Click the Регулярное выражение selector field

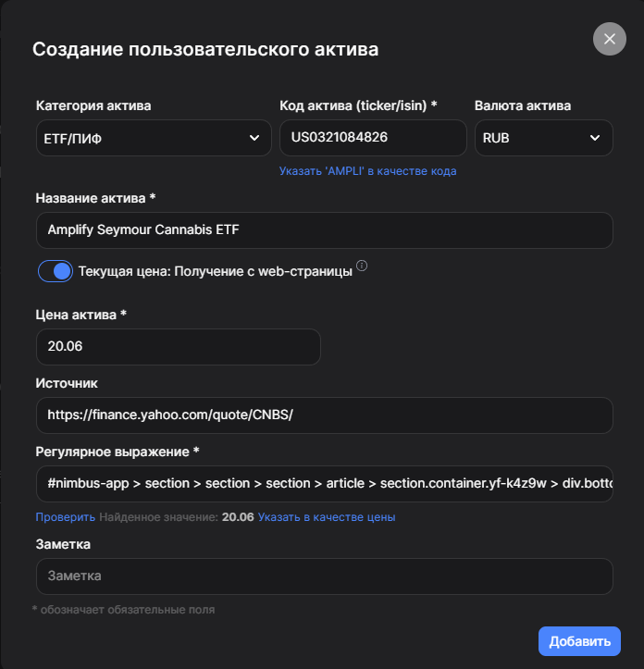[325, 484]
